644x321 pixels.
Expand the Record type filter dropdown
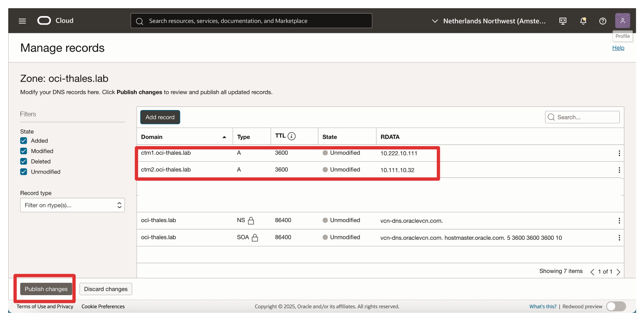tap(72, 205)
